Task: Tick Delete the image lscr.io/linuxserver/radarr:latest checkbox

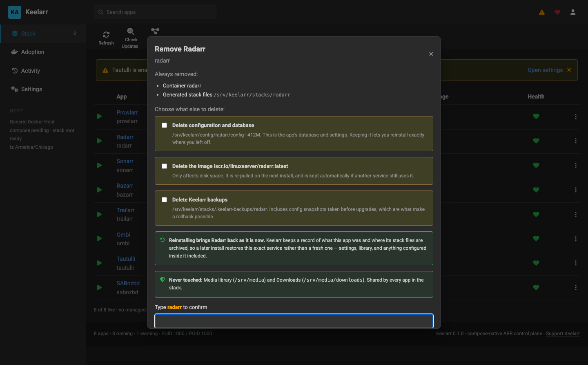Action: pos(164,166)
